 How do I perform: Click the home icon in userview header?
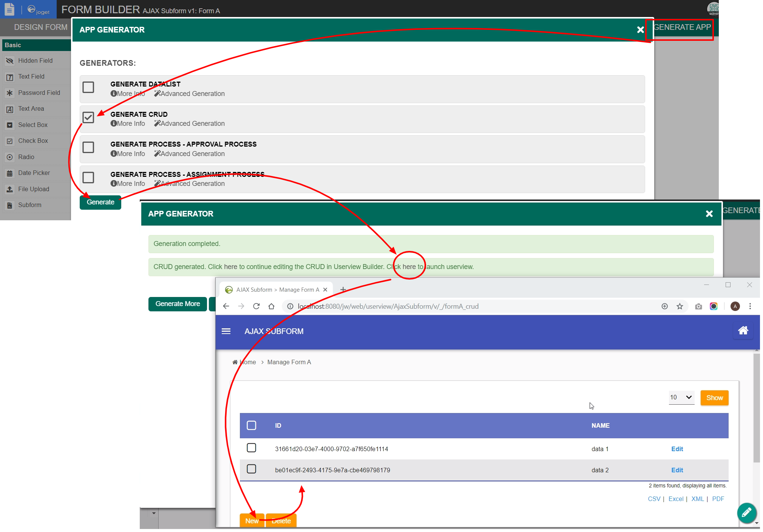[743, 331]
